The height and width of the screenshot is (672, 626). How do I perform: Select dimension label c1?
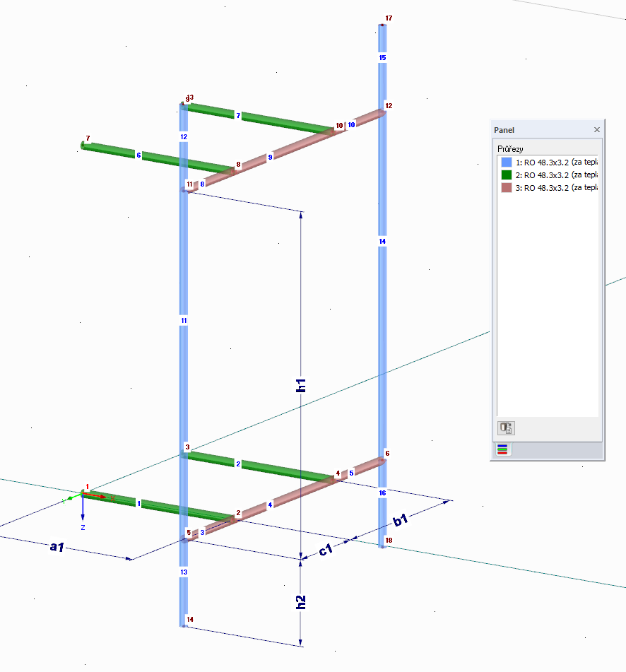coord(326,550)
